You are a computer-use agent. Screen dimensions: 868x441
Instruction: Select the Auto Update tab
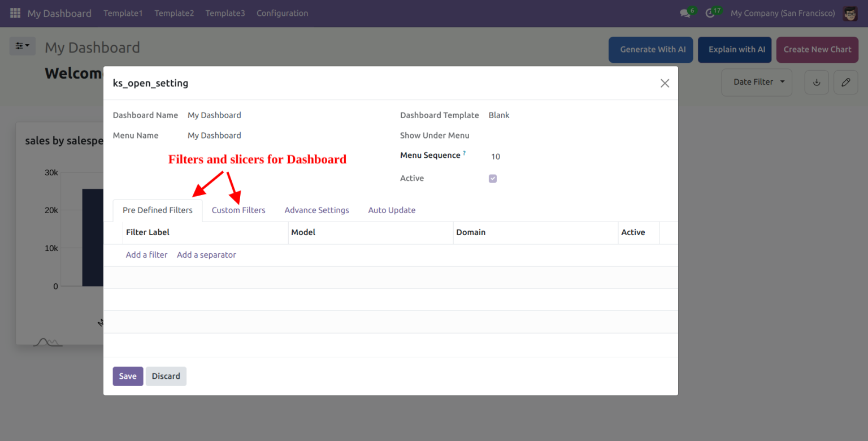pyautogui.click(x=392, y=210)
